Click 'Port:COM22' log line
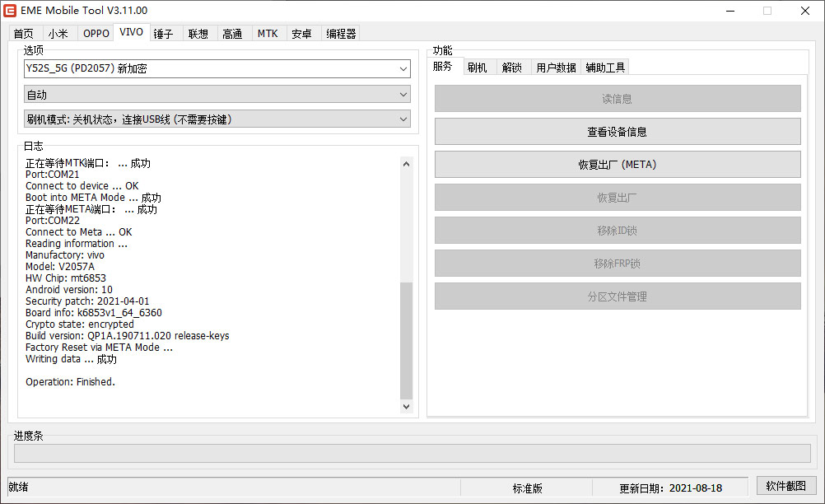The image size is (825, 504). coord(53,221)
